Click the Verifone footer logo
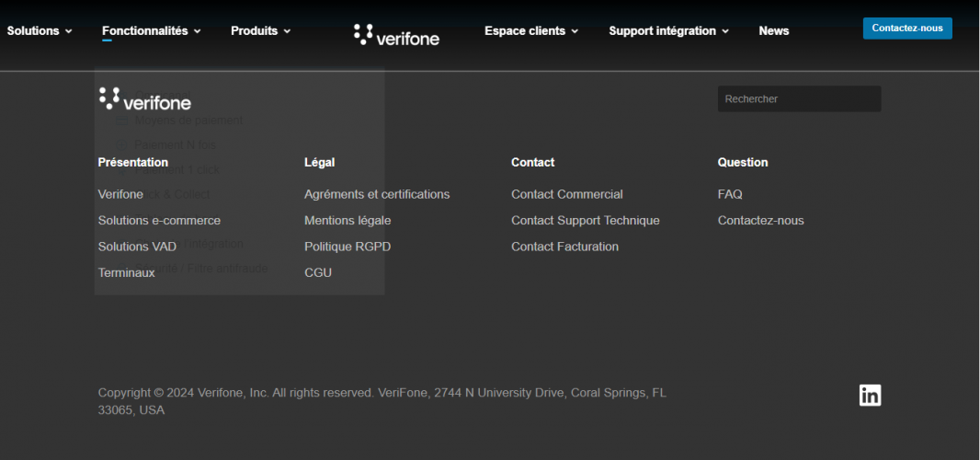This screenshot has height=460, width=980. point(144,99)
